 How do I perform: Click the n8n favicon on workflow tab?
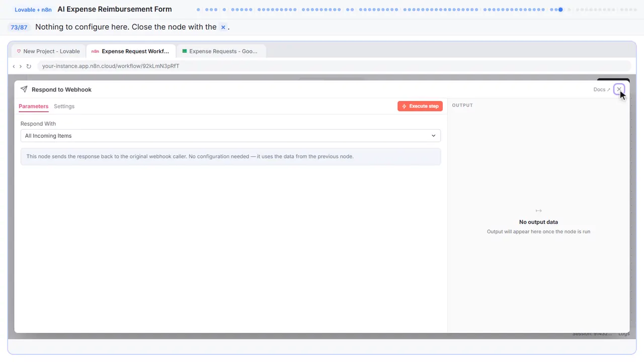coord(95,51)
